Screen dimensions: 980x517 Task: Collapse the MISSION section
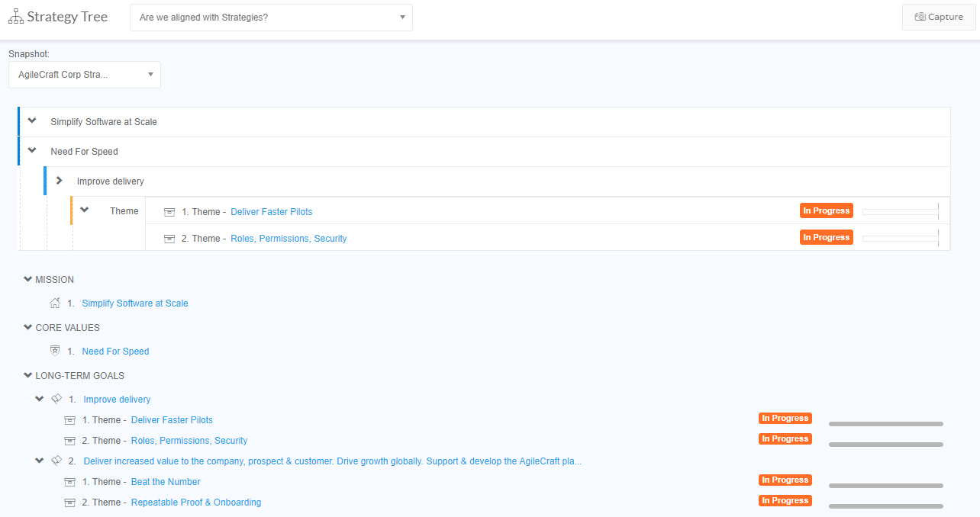pos(28,280)
